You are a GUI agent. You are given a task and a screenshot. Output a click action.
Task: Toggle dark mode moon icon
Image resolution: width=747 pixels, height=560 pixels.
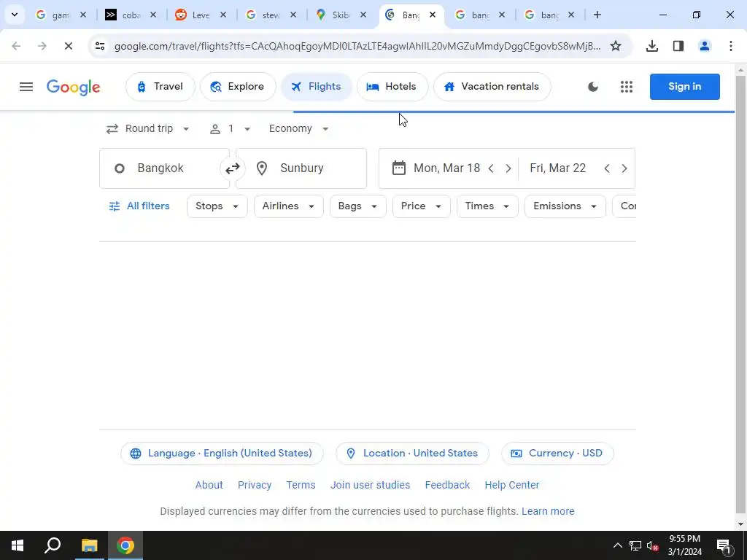point(592,87)
